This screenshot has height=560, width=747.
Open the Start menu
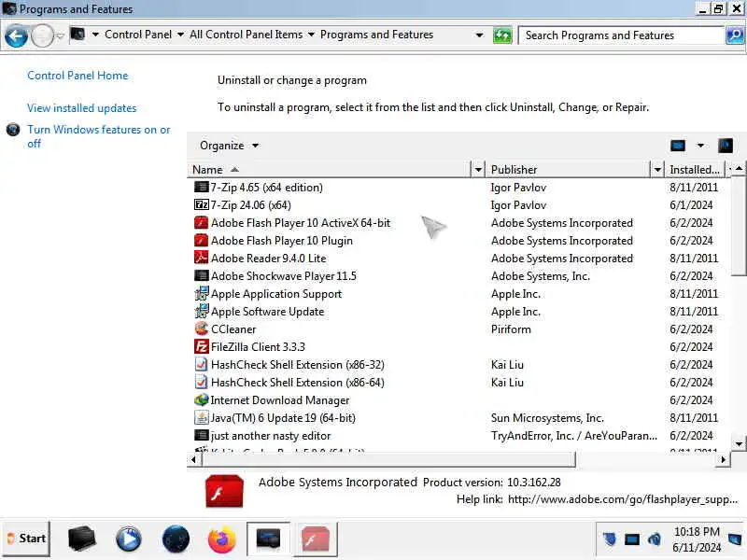[27, 539]
